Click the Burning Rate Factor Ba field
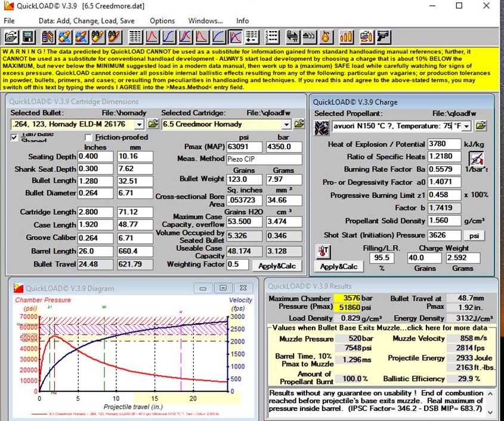The height and width of the screenshot is (421, 504). click(444, 169)
